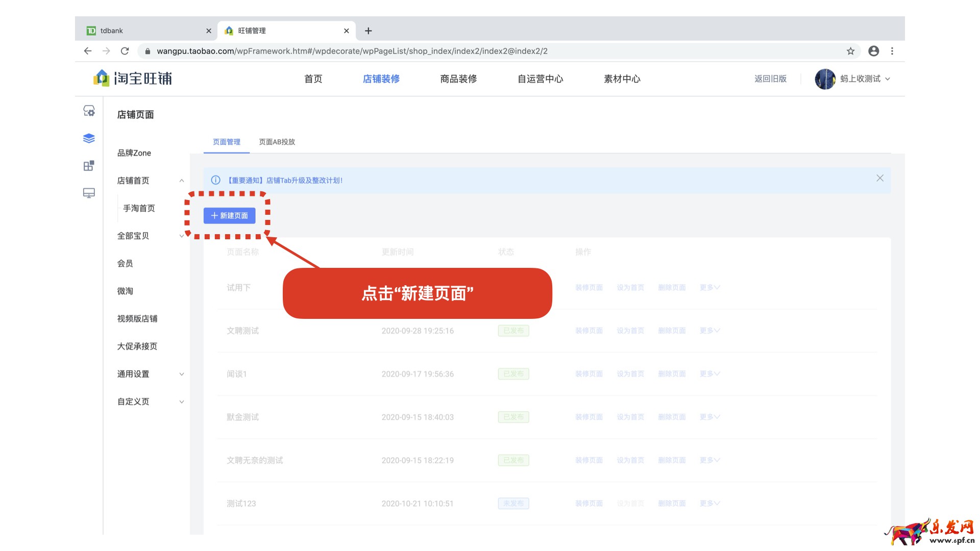Click the desktop monitor sidebar icon
Screen dimensions: 980x551
[89, 193]
